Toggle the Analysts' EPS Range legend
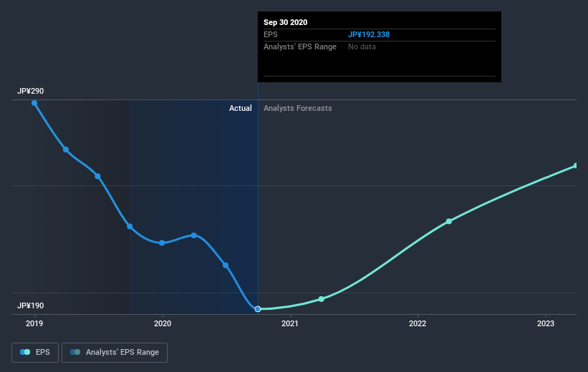588x372 pixels. (115, 352)
